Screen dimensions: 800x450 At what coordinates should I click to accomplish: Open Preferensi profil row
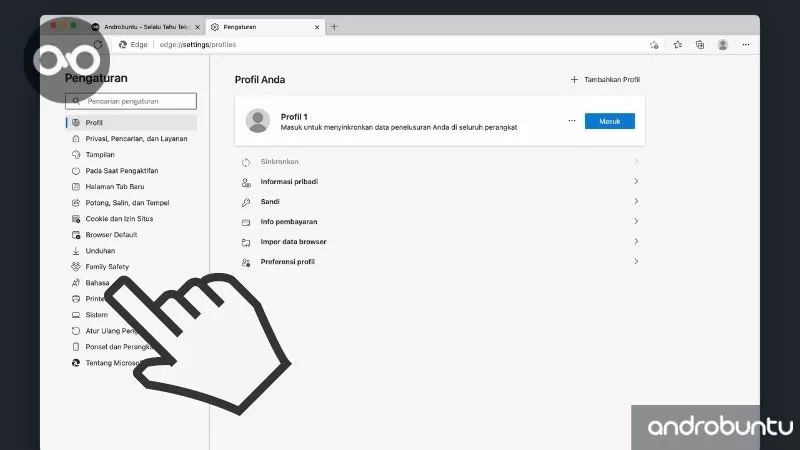point(440,262)
